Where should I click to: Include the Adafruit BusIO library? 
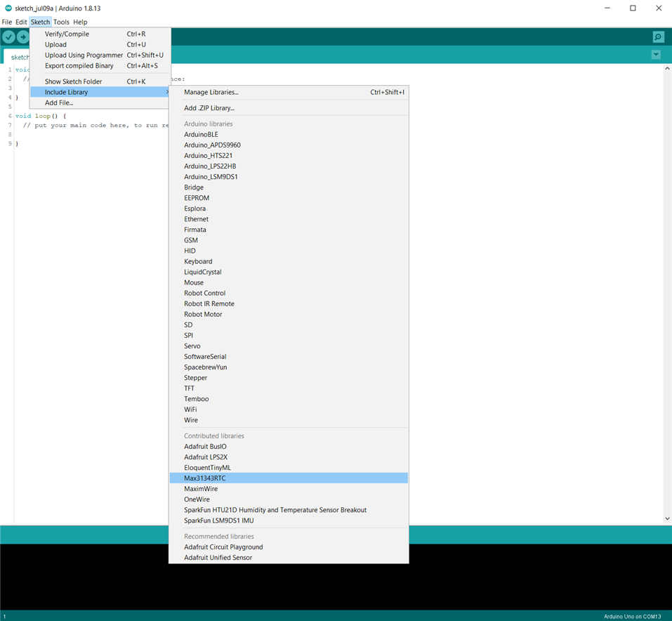289,447
